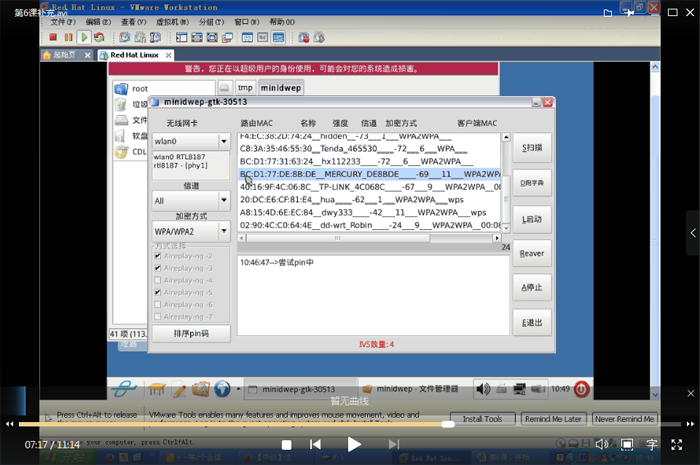Click the Reaver button
700x465 pixels.
coord(532,253)
